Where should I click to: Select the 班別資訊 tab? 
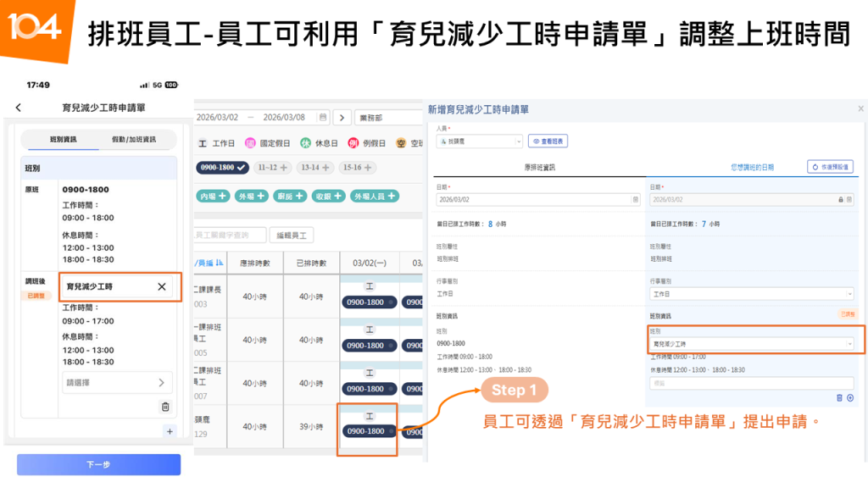[x=64, y=139]
